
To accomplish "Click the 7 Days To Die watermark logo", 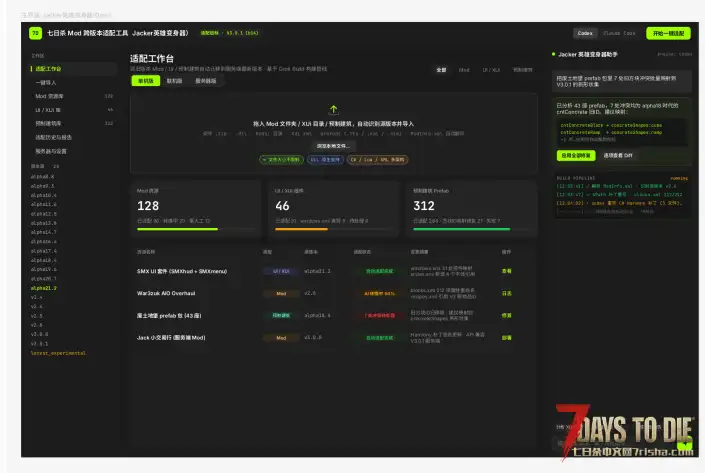I will (x=625, y=432).
